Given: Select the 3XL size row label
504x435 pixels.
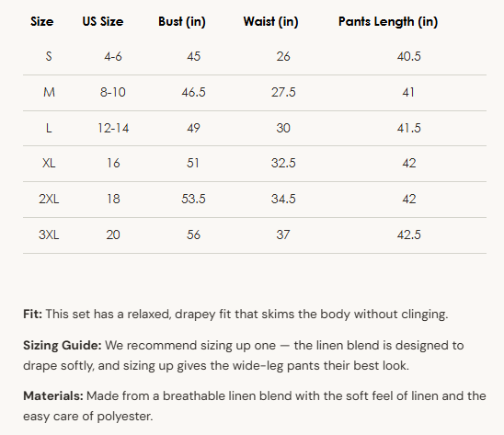Looking at the screenshot, I should coord(49,235).
